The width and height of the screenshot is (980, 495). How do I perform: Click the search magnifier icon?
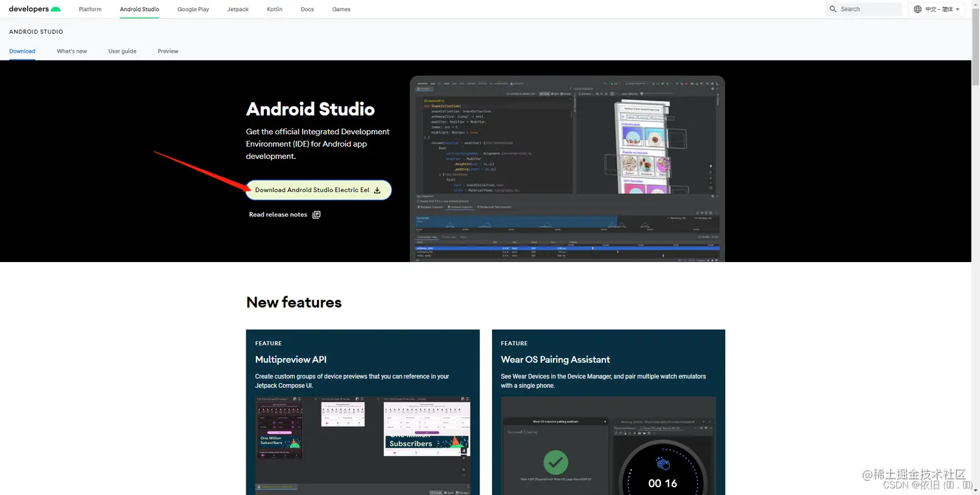tap(833, 8)
